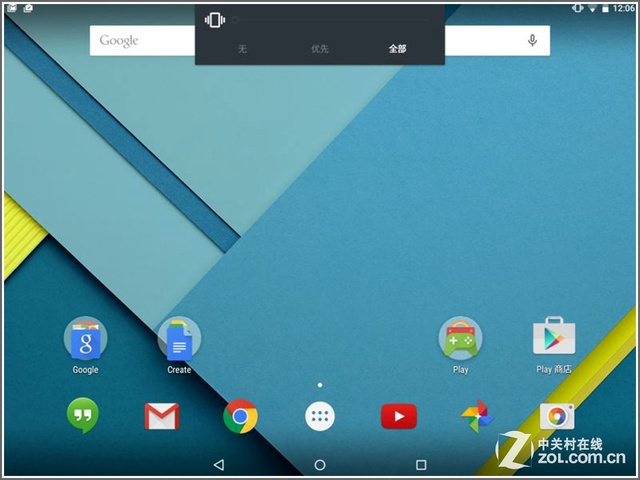Open the Gmail app
Screen dimensions: 640x480
coord(162,416)
